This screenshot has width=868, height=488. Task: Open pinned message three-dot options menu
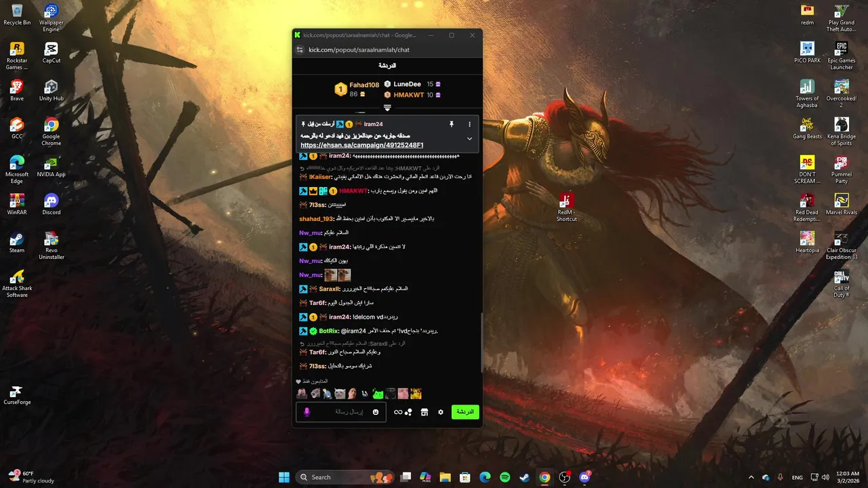coord(469,124)
